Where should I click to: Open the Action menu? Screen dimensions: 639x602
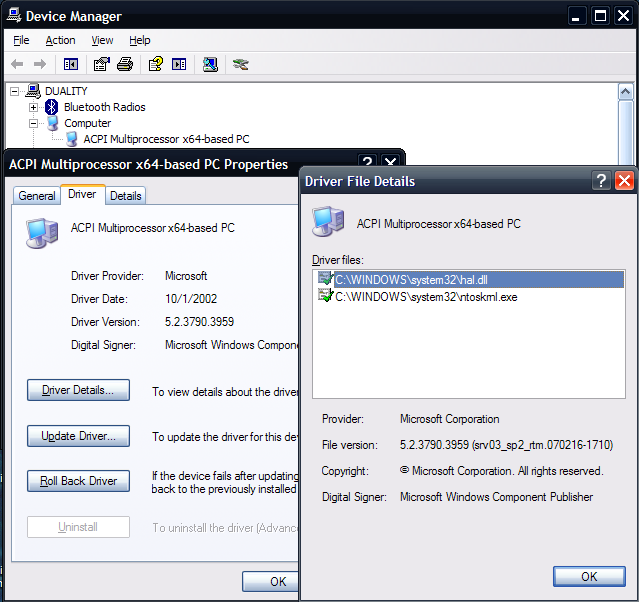tap(60, 40)
